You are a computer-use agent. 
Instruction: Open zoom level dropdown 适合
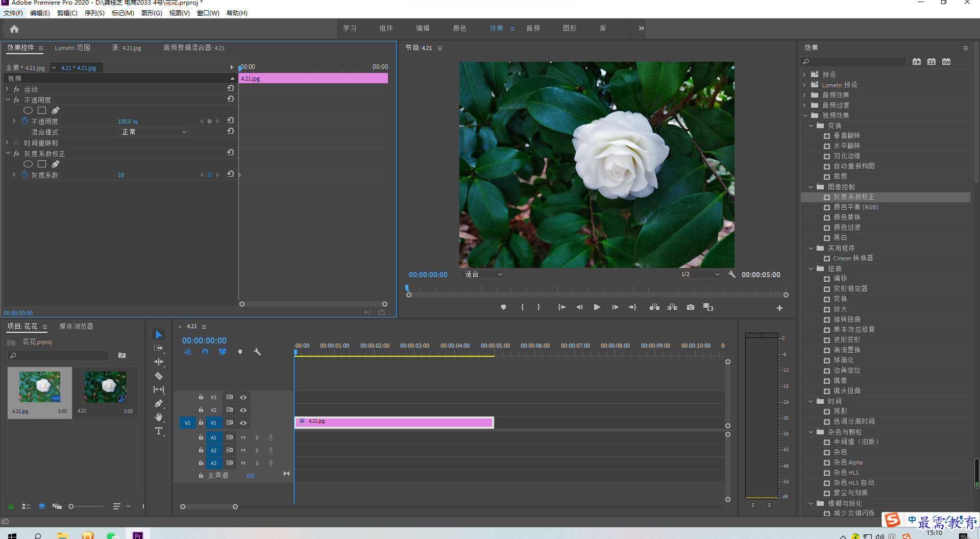click(x=484, y=274)
